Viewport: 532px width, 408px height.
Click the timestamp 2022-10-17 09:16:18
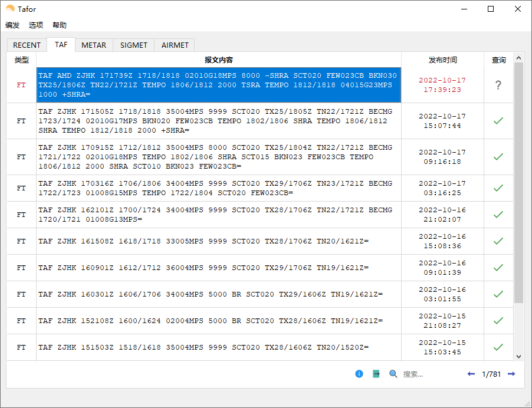tap(442, 157)
